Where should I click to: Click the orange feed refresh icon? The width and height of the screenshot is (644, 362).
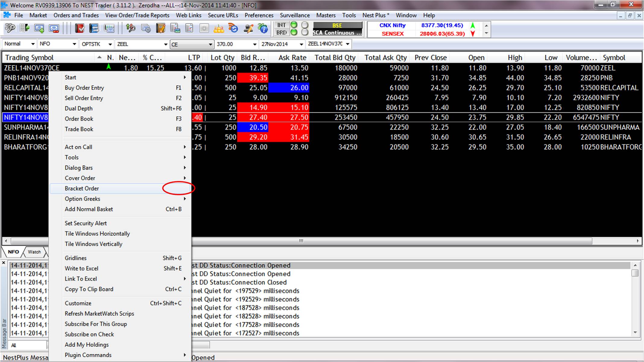pos(233,29)
